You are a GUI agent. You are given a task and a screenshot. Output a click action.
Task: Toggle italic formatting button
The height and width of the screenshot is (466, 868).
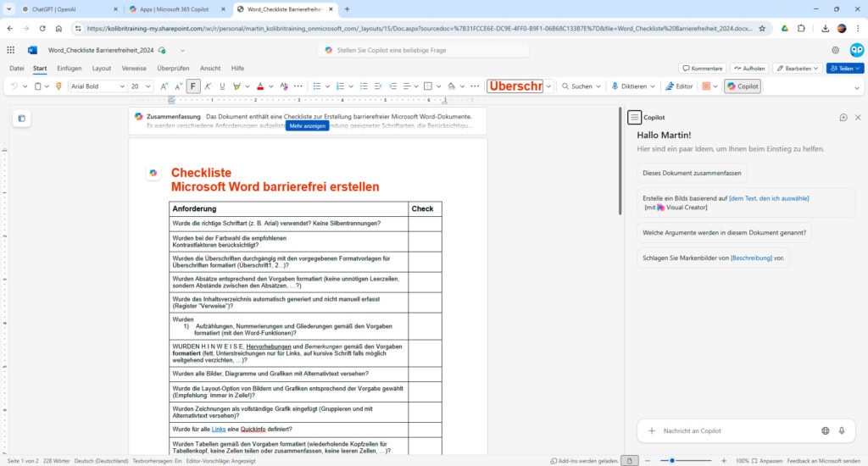tap(209, 86)
